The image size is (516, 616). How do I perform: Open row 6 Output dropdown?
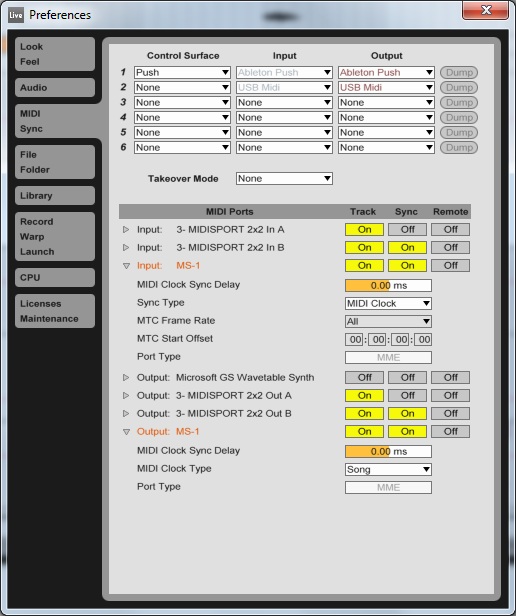coord(386,148)
